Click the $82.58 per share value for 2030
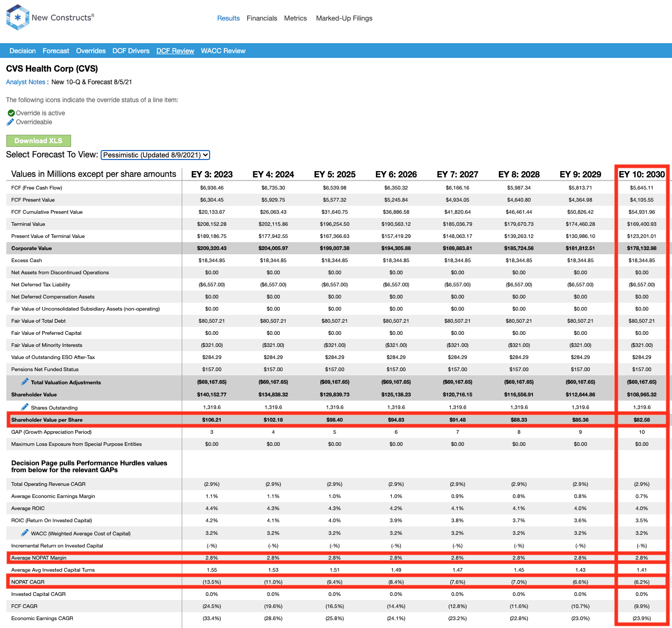672x628 pixels. pyautogui.click(x=642, y=420)
